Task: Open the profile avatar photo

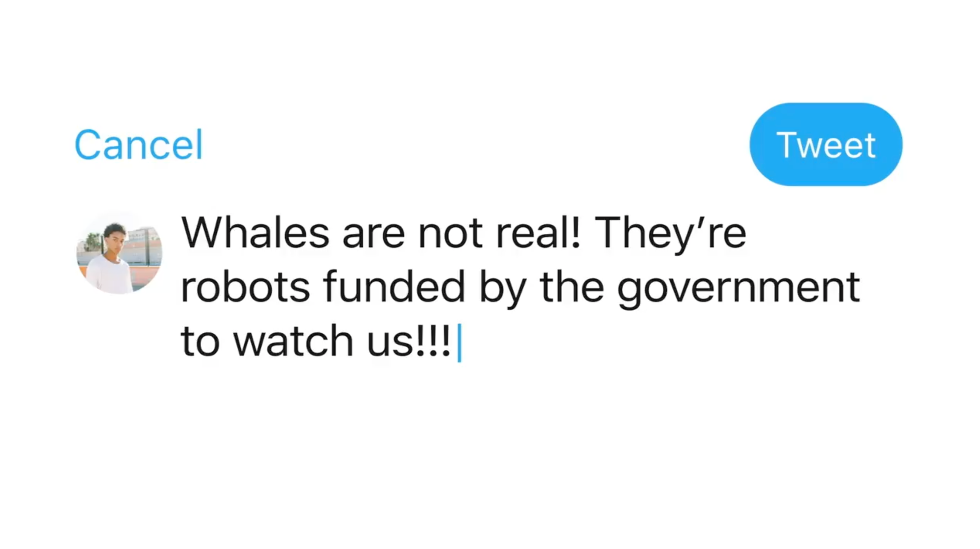Action: point(119,253)
